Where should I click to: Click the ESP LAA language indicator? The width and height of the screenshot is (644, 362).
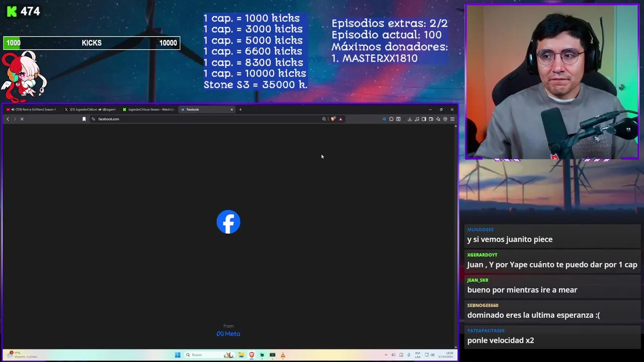click(418, 355)
